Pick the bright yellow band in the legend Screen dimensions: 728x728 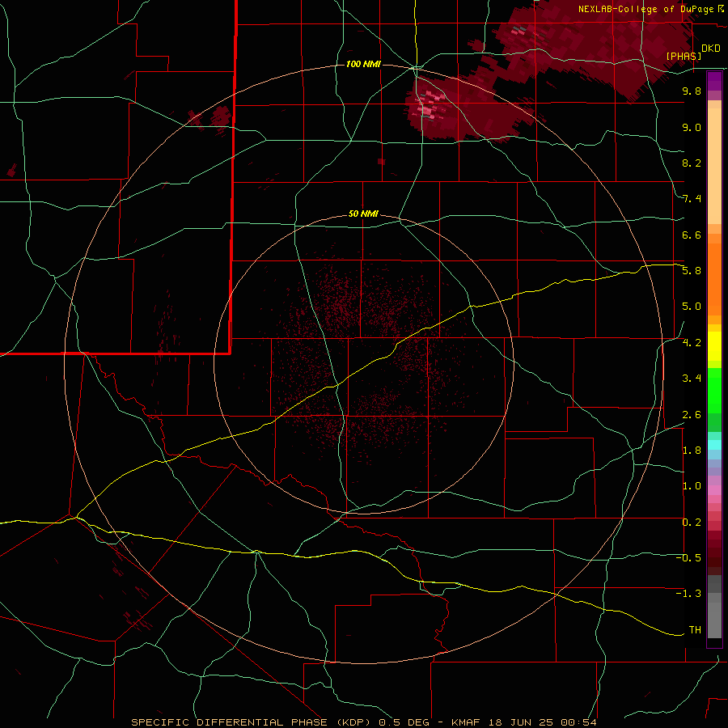pyautogui.click(x=714, y=346)
